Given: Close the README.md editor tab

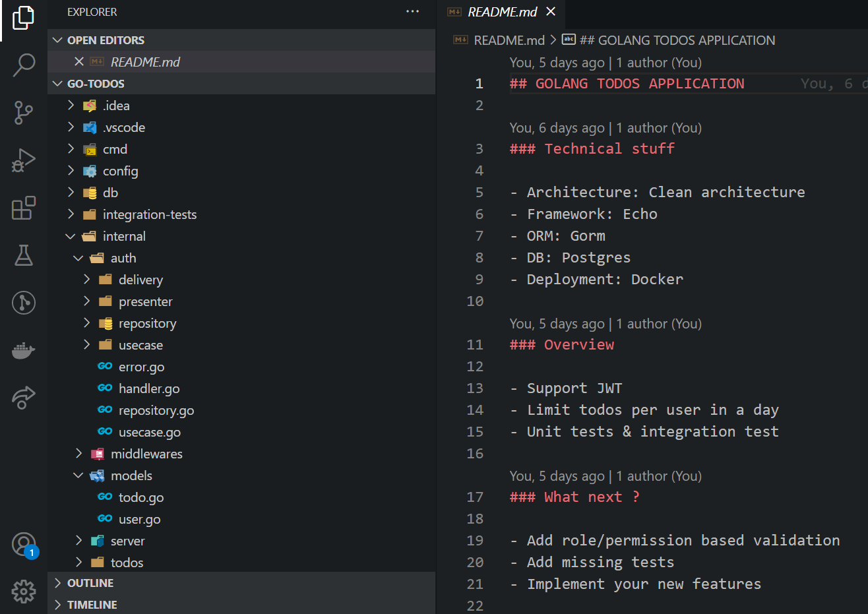Looking at the screenshot, I should tap(550, 11).
